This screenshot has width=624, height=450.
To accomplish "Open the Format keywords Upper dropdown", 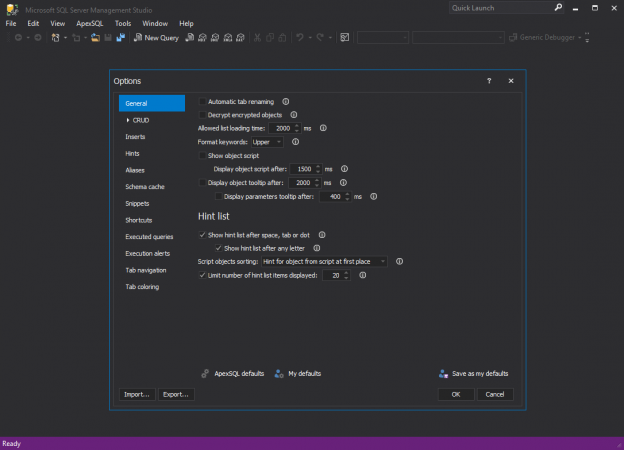I will 267,142.
